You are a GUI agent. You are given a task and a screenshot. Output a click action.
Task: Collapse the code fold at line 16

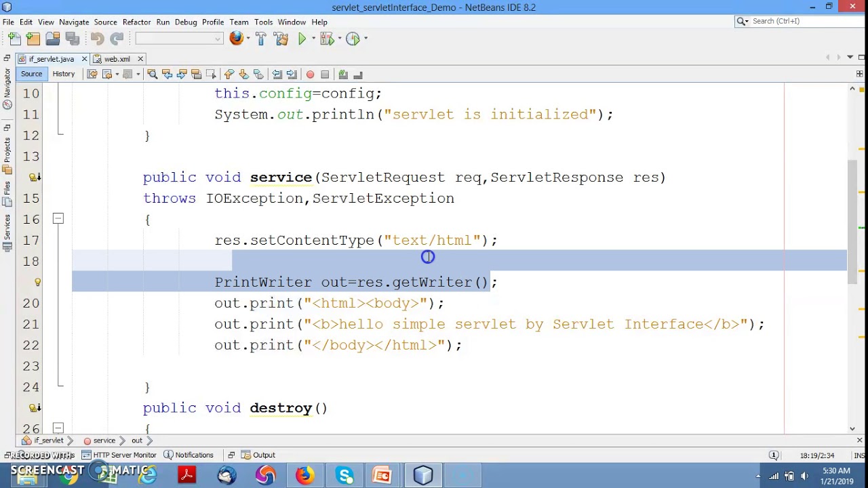pyautogui.click(x=58, y=219)
